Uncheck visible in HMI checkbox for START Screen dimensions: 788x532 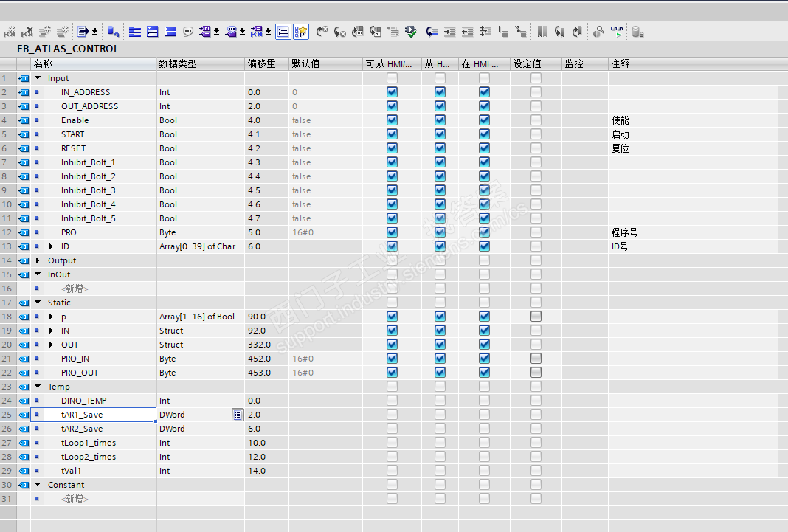[x=484, y=134]
